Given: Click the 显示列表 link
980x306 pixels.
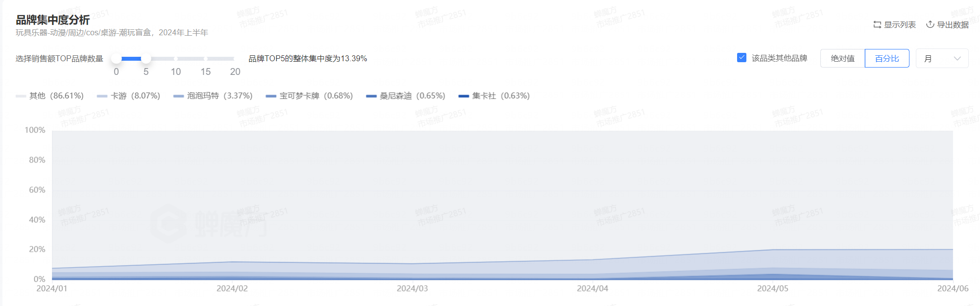Looking at the screenshot, I should tap(900, 24).
